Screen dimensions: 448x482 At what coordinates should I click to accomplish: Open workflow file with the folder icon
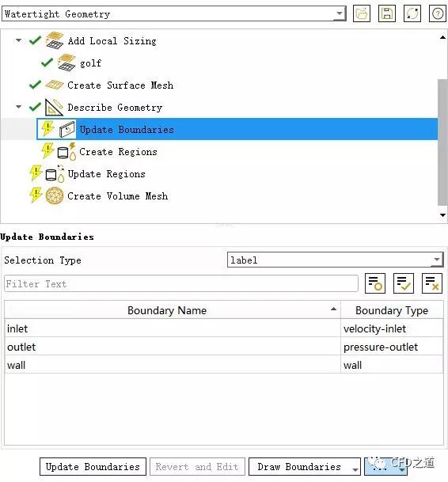pos(362,13)
